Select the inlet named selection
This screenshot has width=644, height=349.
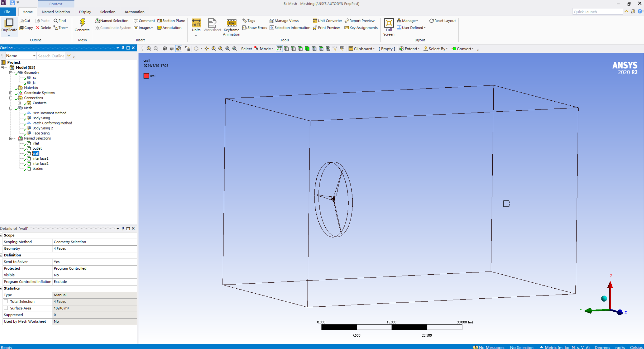pos(36,143)
